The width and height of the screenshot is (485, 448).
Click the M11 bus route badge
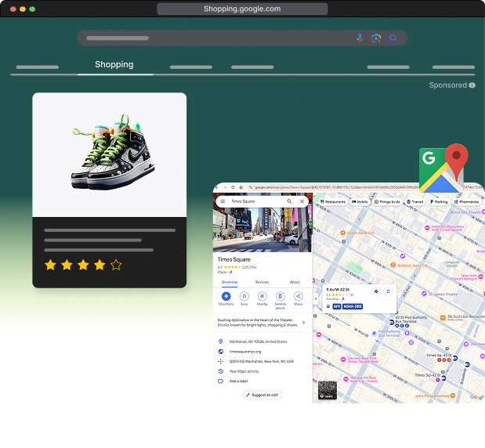point(337,306)
